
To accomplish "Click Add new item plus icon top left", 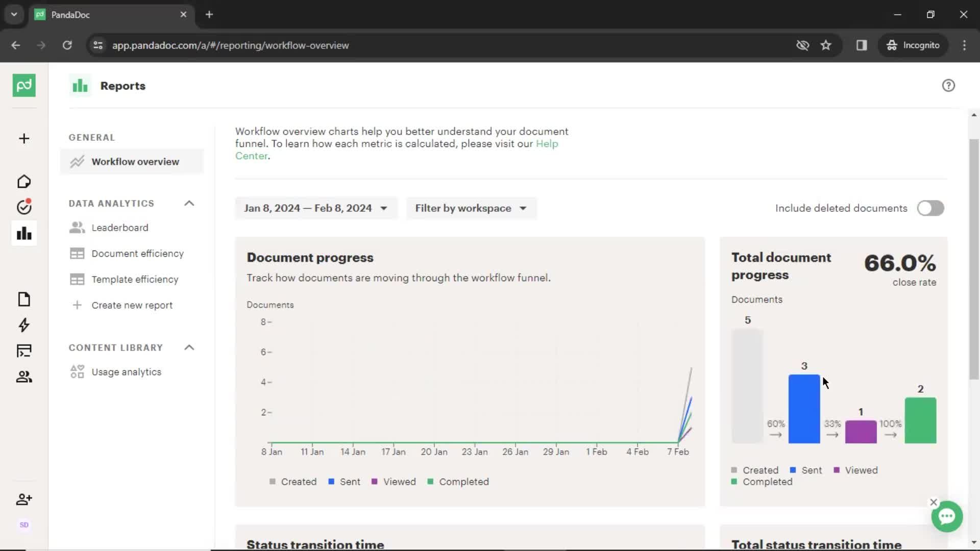I will coord(23,138).
